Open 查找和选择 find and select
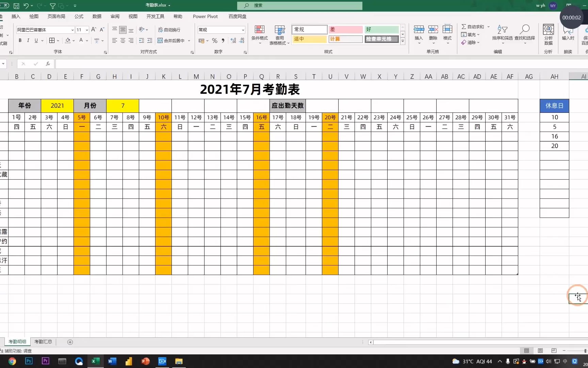 click(525, 34)
